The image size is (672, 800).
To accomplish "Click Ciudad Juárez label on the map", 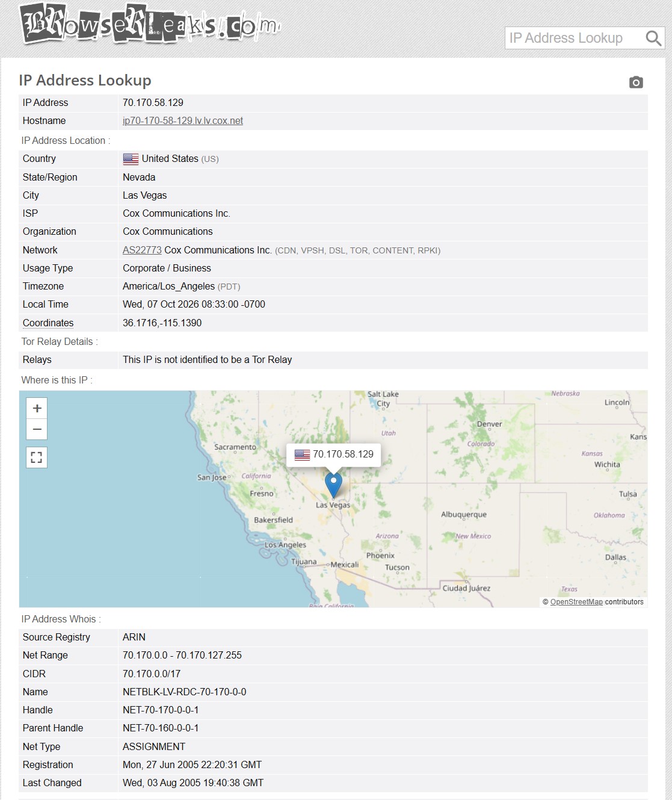I will (x=466, y=588).
